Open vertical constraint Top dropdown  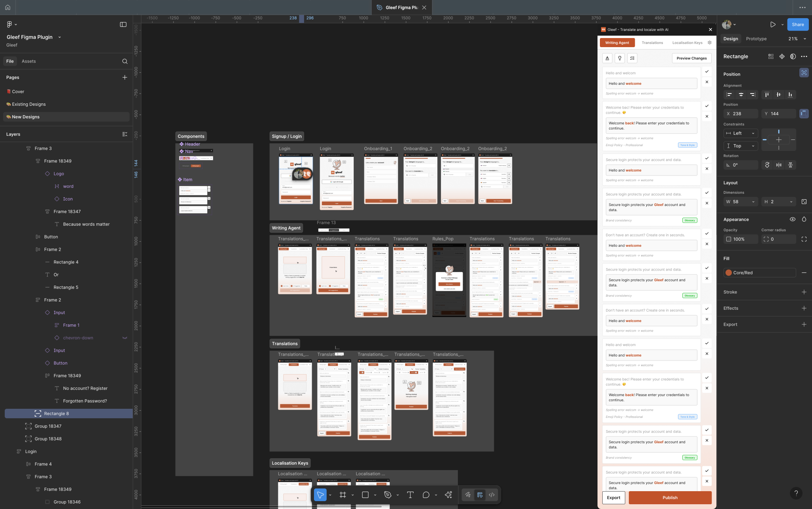coord(741,146)
